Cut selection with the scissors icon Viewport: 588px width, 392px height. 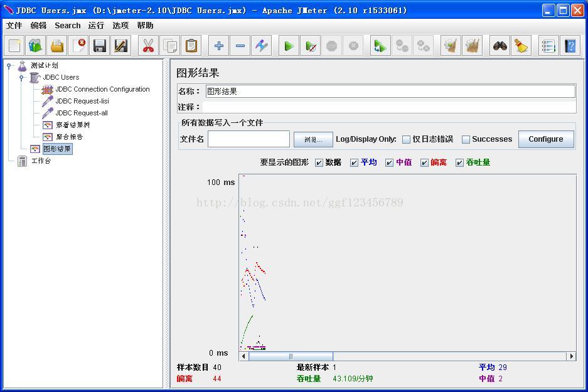(149, 46)
